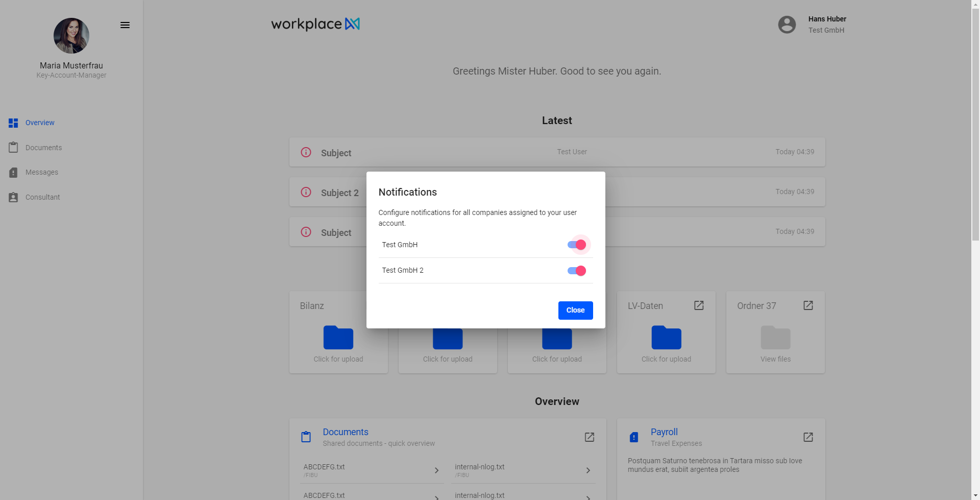Open Payroll card external link icon
Screen dimensions: 980x500
coord(808,437)
